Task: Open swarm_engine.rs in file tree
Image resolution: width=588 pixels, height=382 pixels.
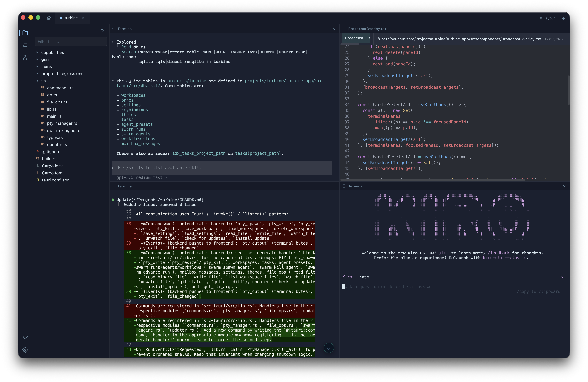Action: (63, 130)
